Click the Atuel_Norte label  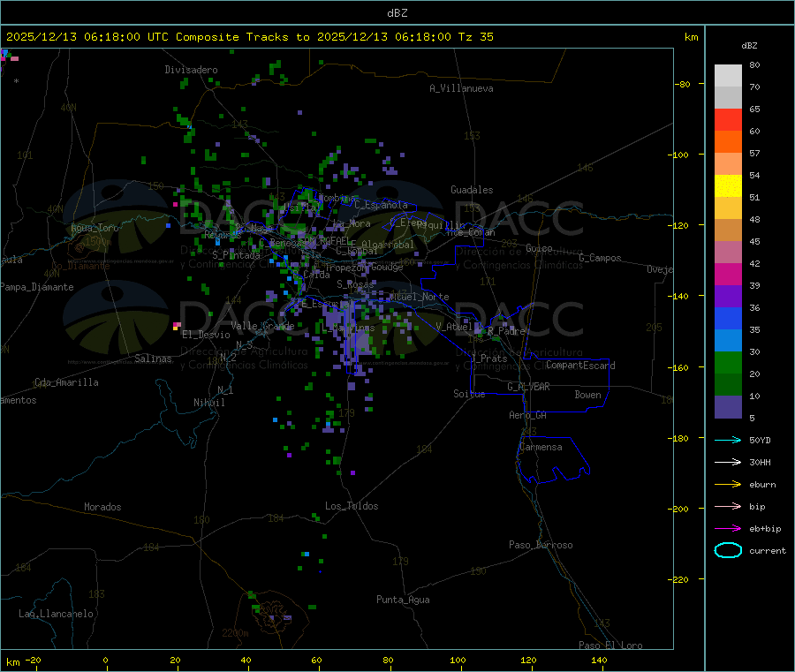[419, 297]
